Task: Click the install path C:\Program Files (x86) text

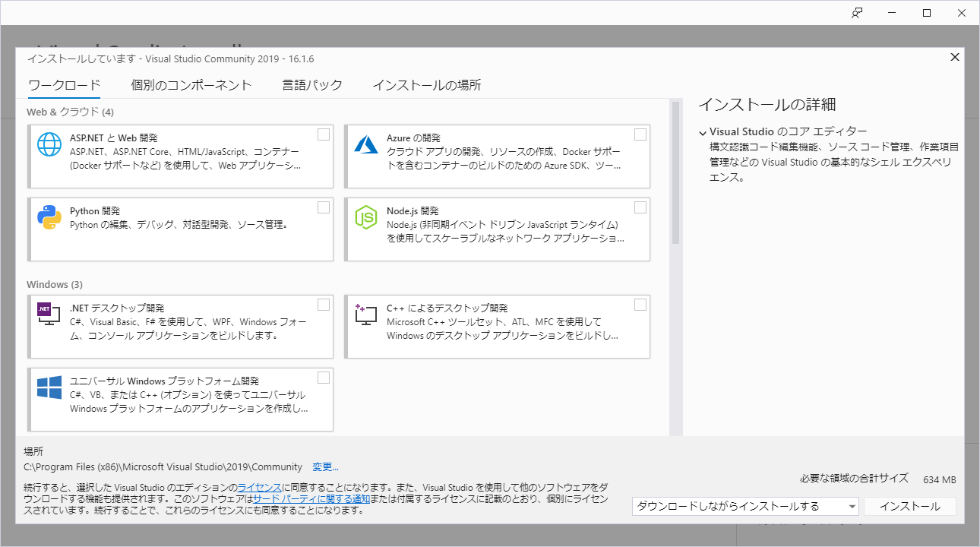Action: pyautogui.click(x=163, y=466)
